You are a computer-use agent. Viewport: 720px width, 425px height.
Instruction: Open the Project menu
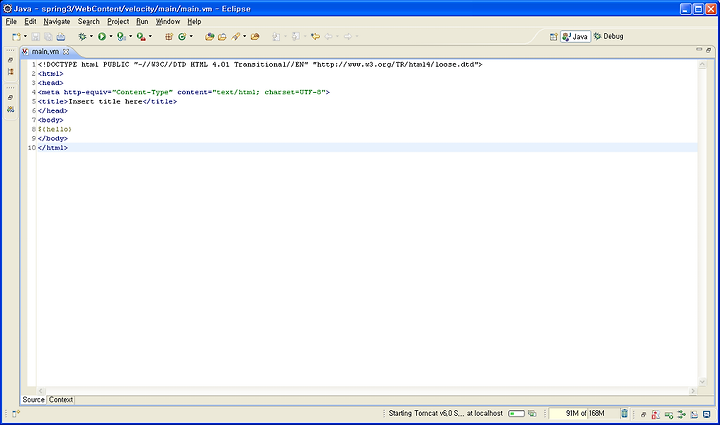click(118, 22)
